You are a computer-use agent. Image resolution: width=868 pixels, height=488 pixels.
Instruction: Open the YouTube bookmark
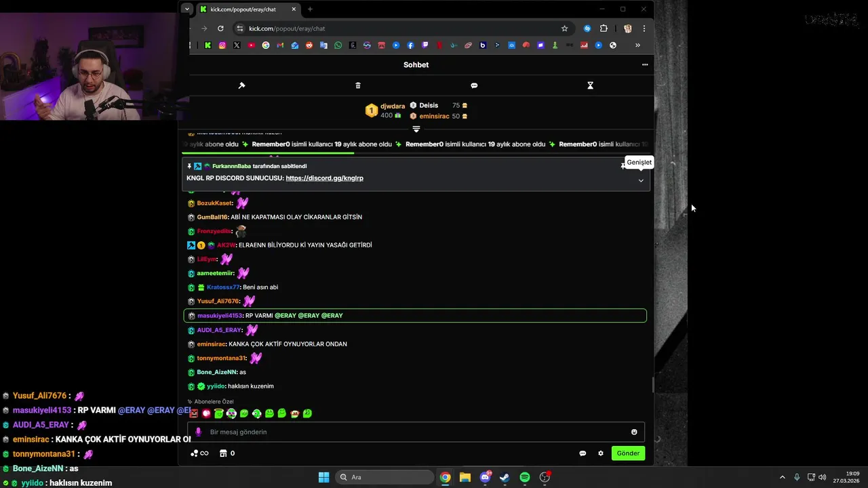click(x=251, y=45)
